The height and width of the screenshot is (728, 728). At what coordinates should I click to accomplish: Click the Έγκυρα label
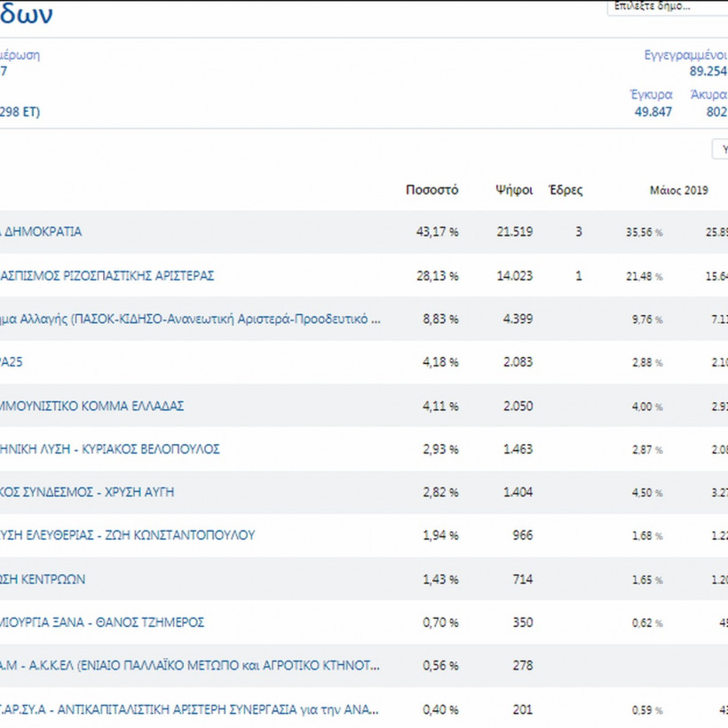[x=651, y=95]
